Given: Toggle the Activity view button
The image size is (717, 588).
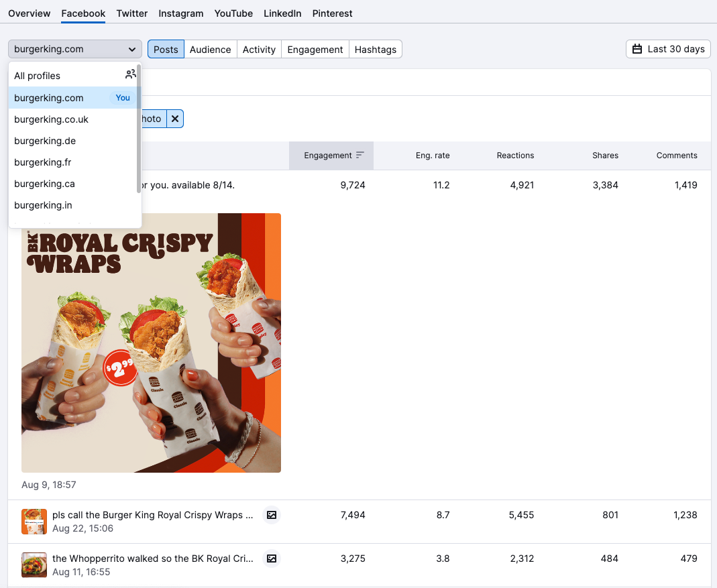Looking at the screenshot, I should (x=259, y=50).
